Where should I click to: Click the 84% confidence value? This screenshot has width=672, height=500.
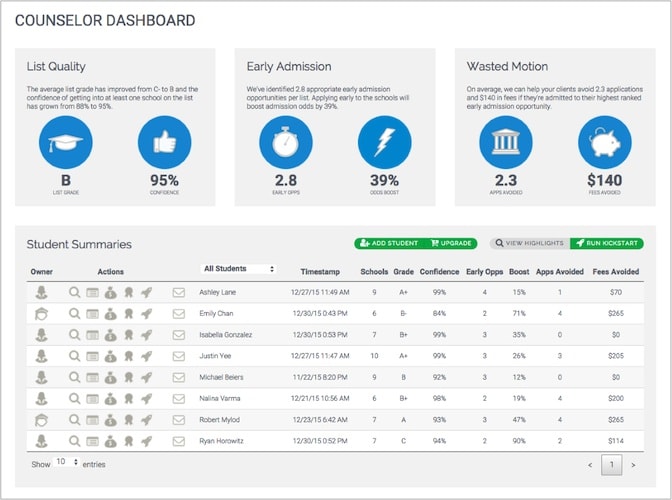[439, 314]
